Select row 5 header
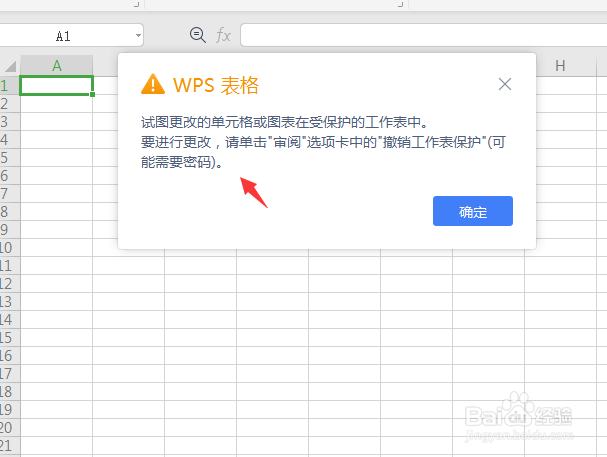 pos(10,157)
